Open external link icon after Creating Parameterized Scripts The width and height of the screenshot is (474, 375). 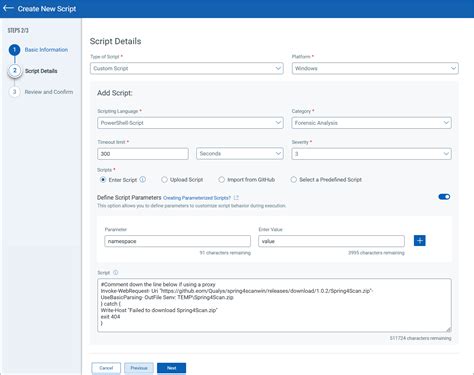pos(236,198)
